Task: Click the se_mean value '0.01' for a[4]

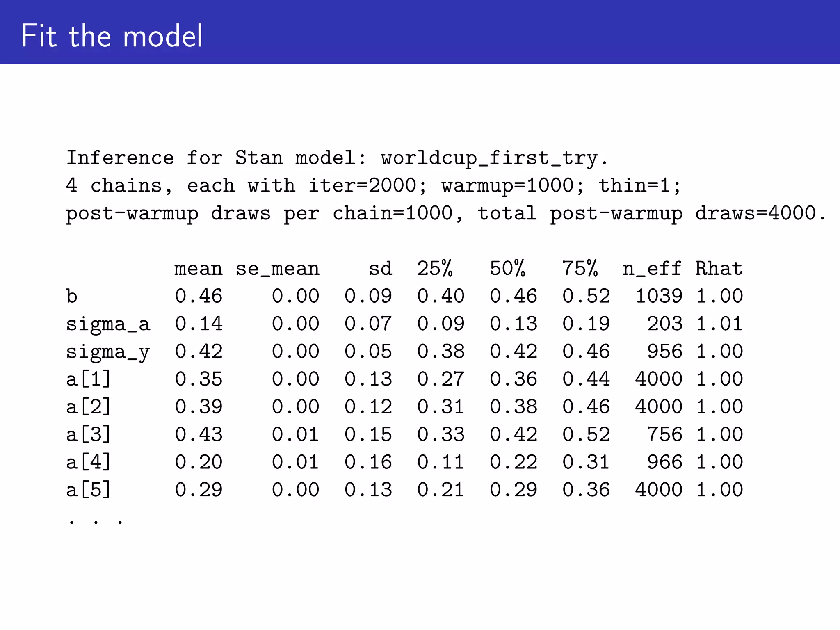Action: click(x=295, y=462)
